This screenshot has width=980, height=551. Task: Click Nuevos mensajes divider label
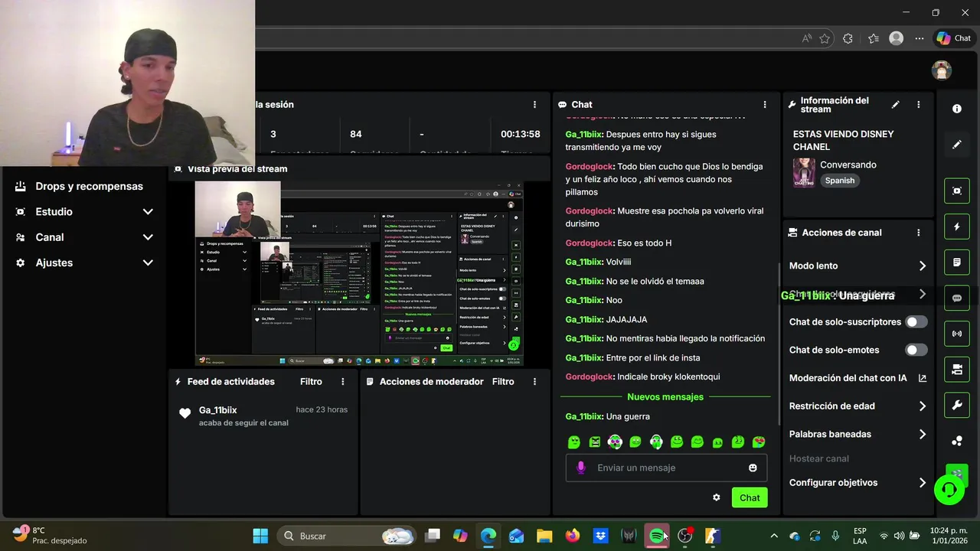[x=665, y=397]
